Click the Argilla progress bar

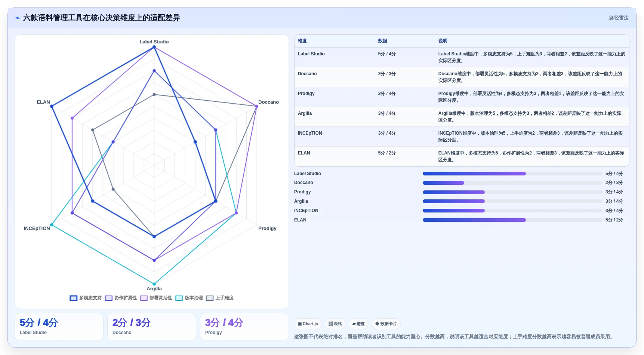[x=512, y=201]
